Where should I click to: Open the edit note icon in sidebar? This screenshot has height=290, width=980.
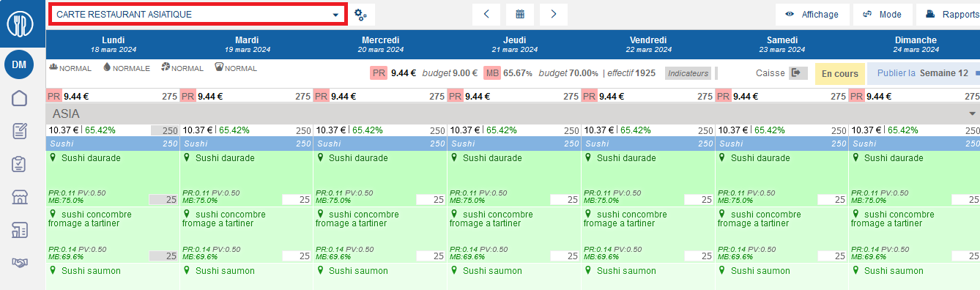pos(20,131)
